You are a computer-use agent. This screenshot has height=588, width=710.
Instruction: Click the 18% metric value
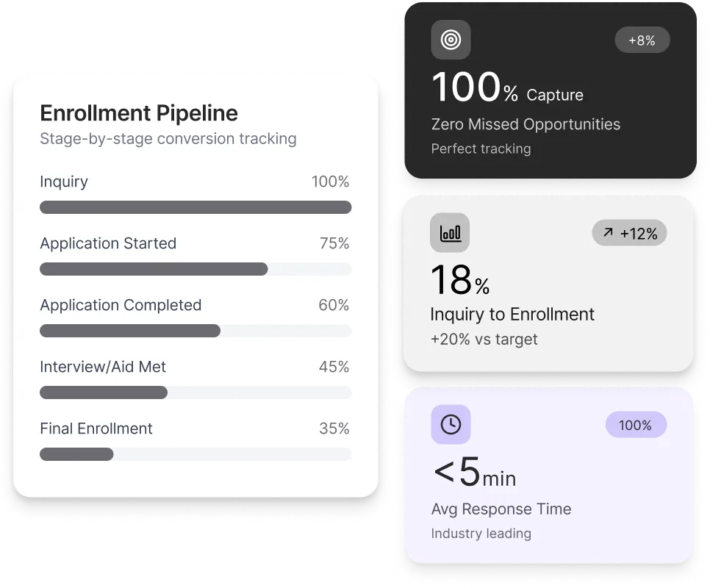tap(460, 282)
